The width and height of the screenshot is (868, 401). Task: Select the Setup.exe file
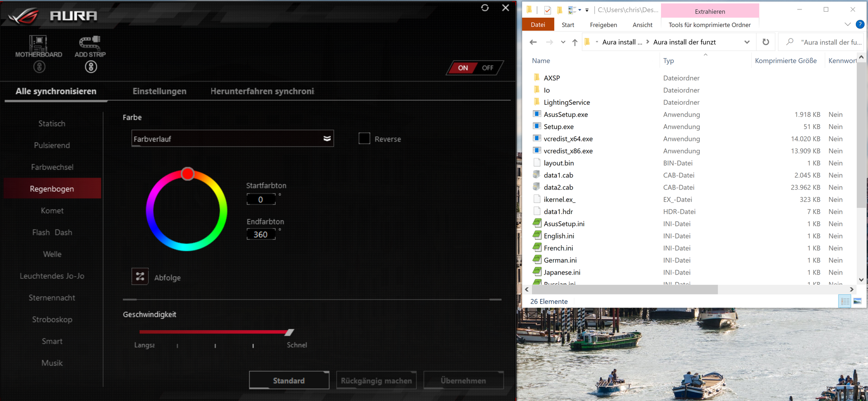(558, 127)
